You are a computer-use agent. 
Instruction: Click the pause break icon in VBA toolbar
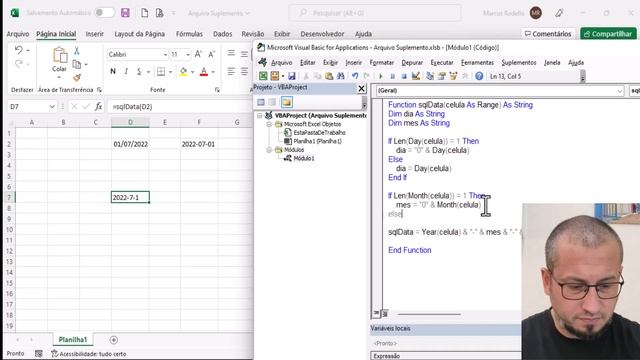click(x=392, y=76)
